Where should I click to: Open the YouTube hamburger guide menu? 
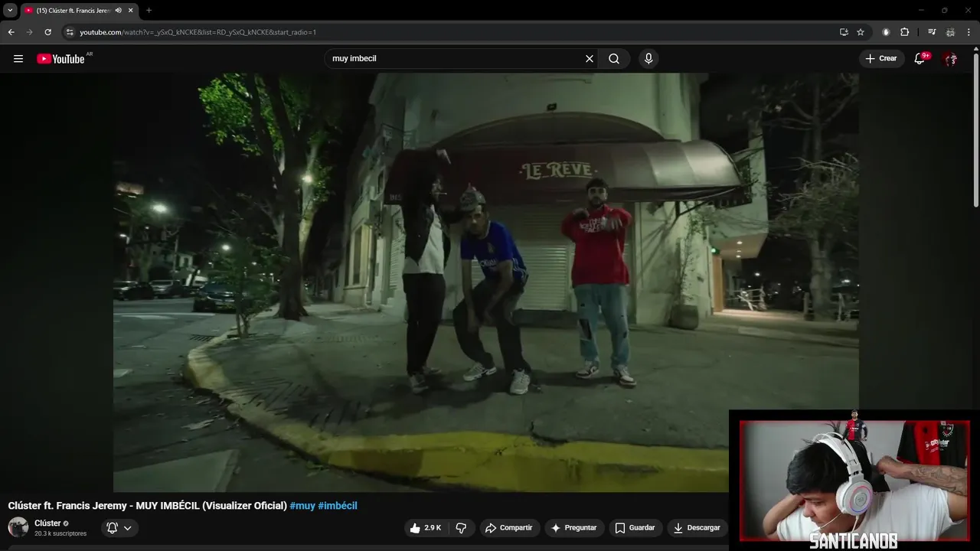tap(18, 59)
